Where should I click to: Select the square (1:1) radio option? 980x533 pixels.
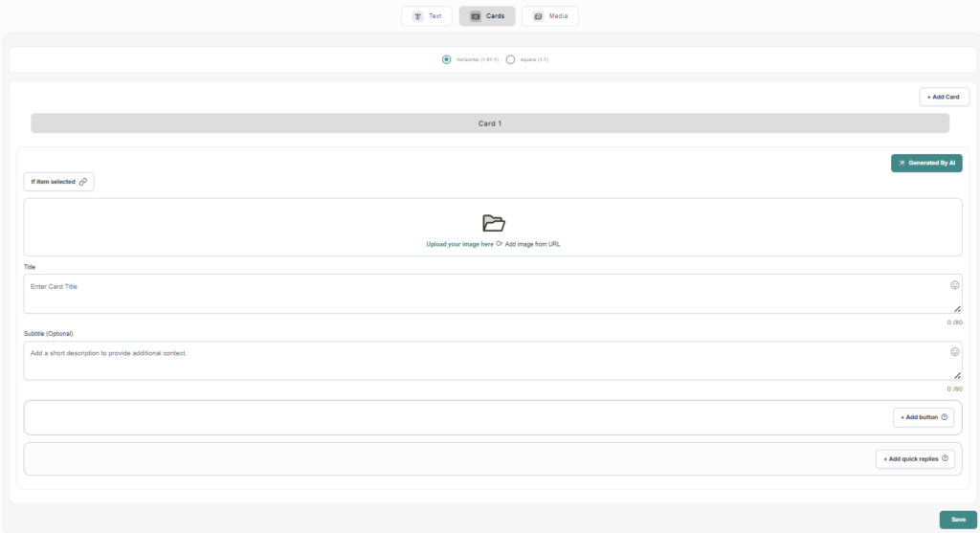click(x=510, y=59)
